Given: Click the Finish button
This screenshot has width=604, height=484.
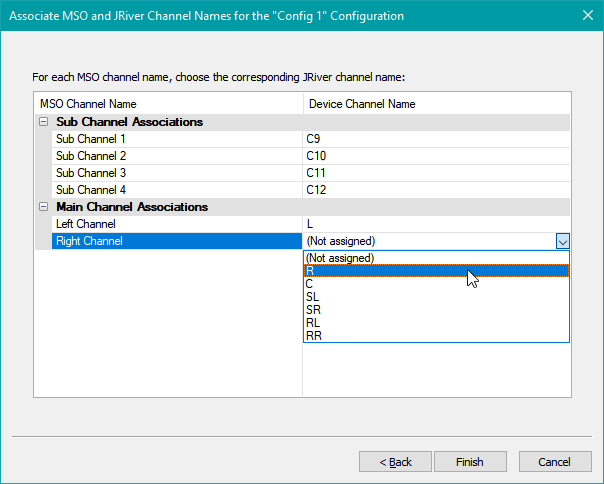Looking at the screenshot, I should coord(470,462).
